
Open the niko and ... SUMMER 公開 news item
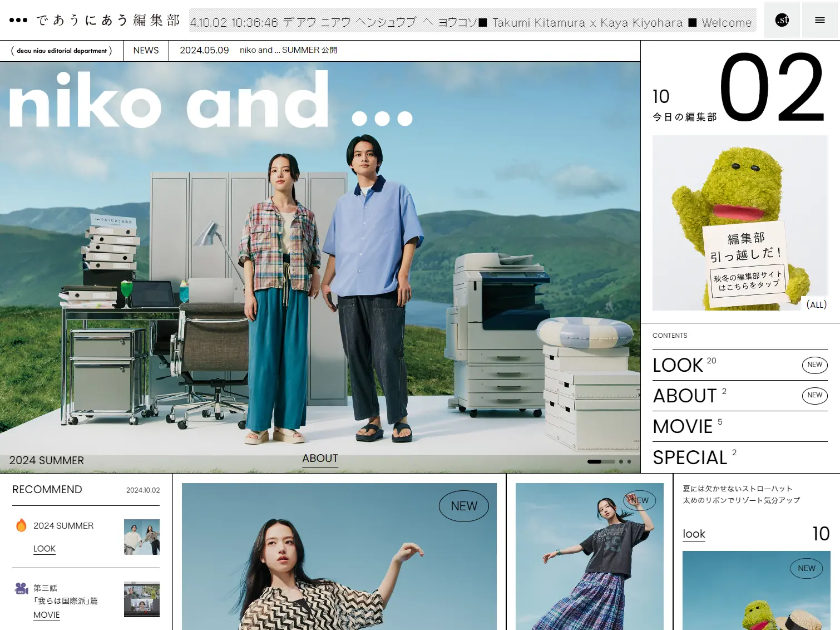288,50
